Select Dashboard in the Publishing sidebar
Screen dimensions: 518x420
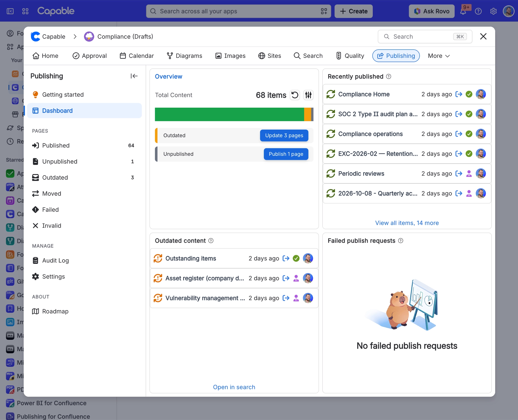[x=84, y=111]
